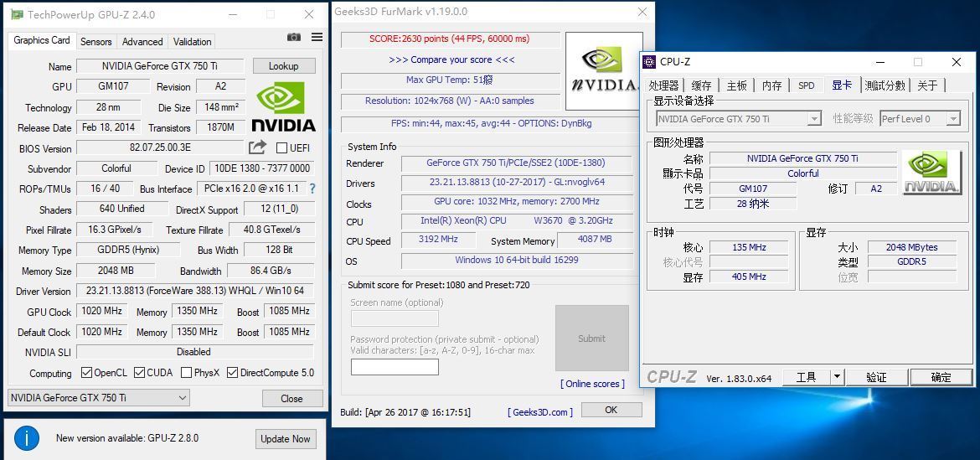The image size is (980, 460).
Task: Toggle the OpenCL checkbox
Action: 87,373
